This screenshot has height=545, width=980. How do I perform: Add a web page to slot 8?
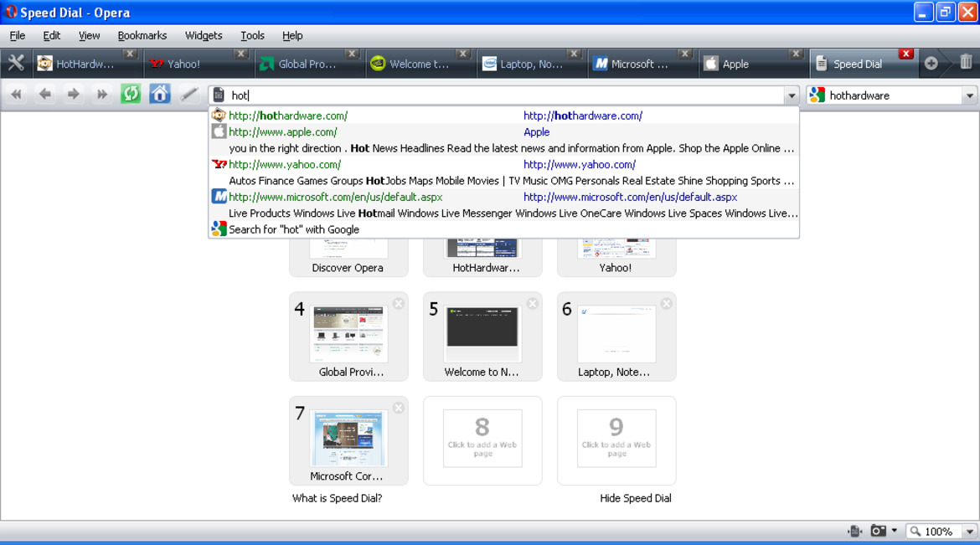(482, 440)
